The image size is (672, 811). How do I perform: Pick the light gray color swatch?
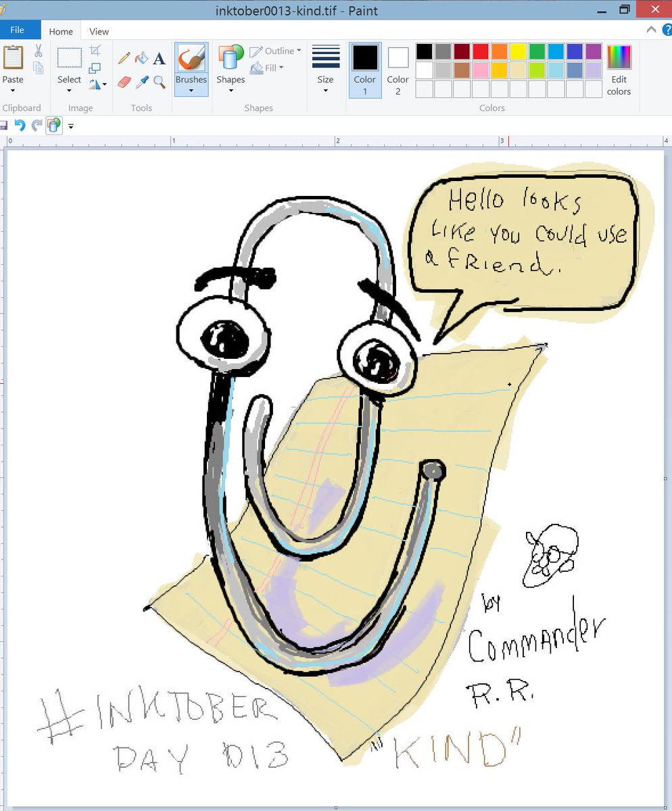click(x=443, y=70)
